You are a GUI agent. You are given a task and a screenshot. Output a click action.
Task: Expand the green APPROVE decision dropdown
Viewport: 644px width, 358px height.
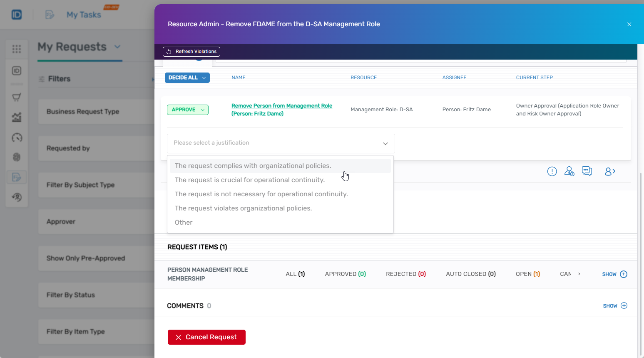188,110
